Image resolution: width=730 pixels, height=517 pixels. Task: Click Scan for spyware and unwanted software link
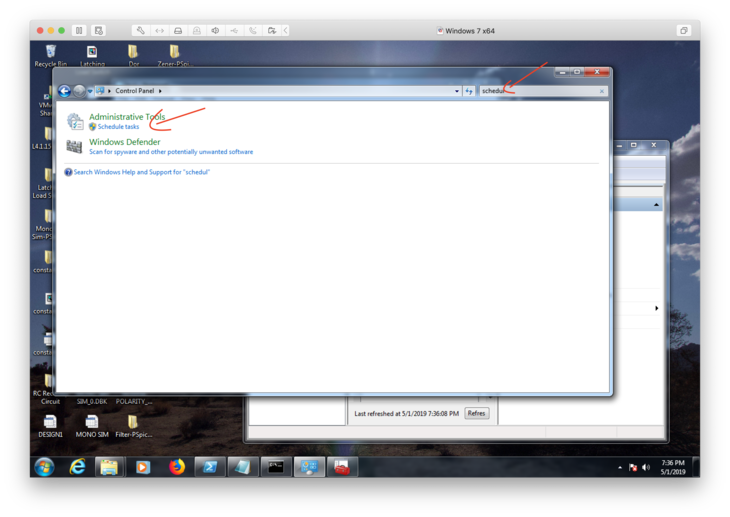click(x=171, y=152)
